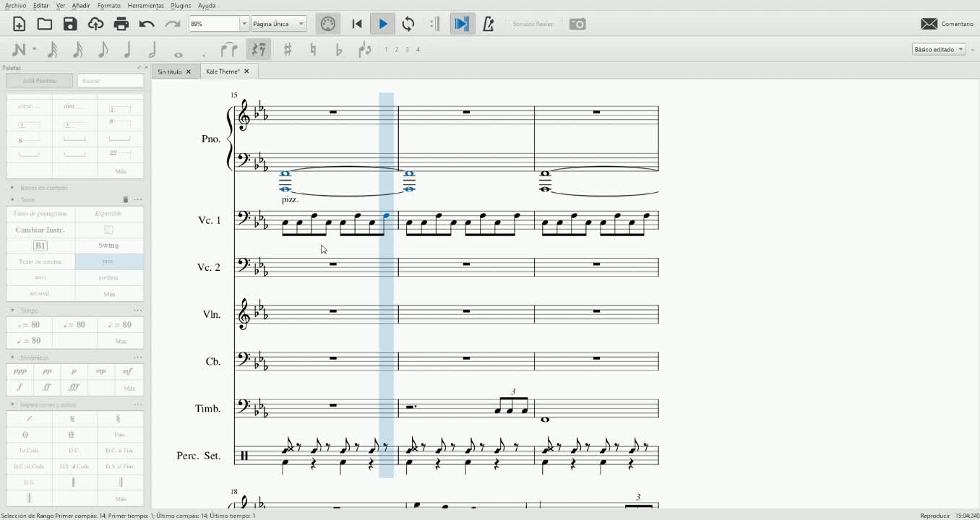Open the note input mode dropdown arrow
The width and height of the screenshot is (980, 520).
click(34, 49)
